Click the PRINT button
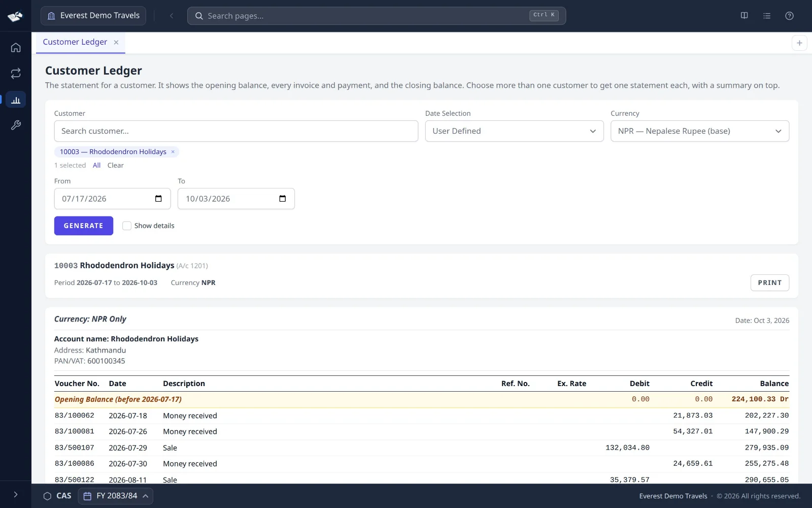 click(770, 282)
